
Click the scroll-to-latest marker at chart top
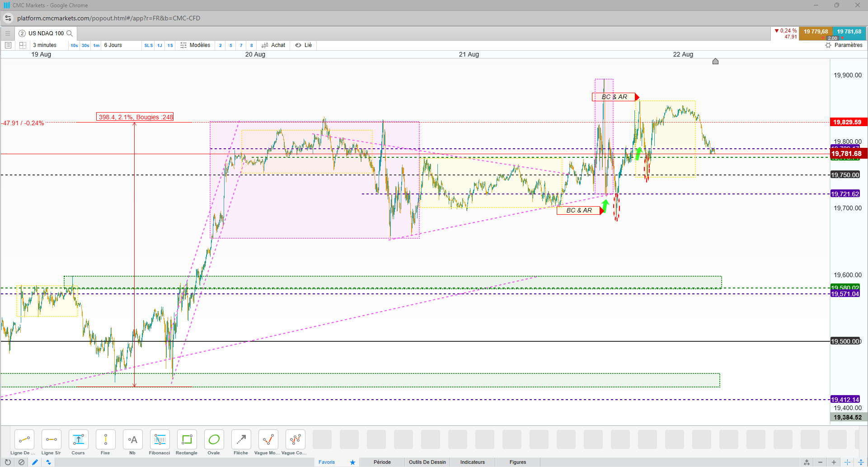point(715,61)
